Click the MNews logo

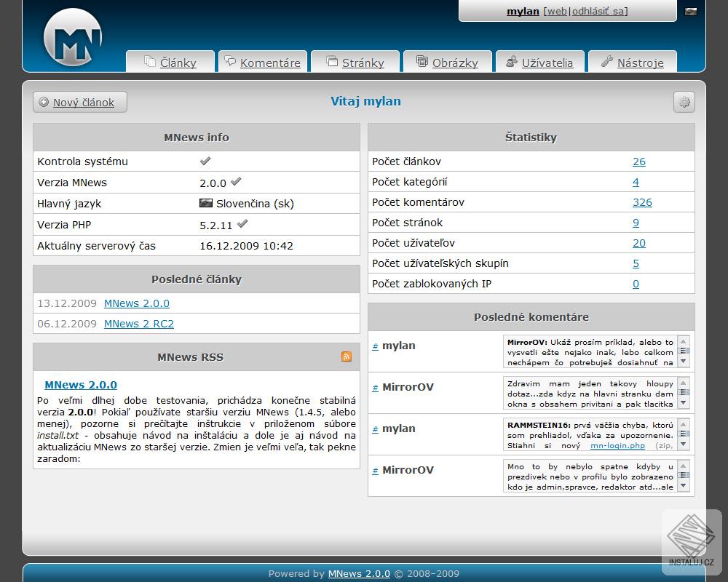pos(73,38)
